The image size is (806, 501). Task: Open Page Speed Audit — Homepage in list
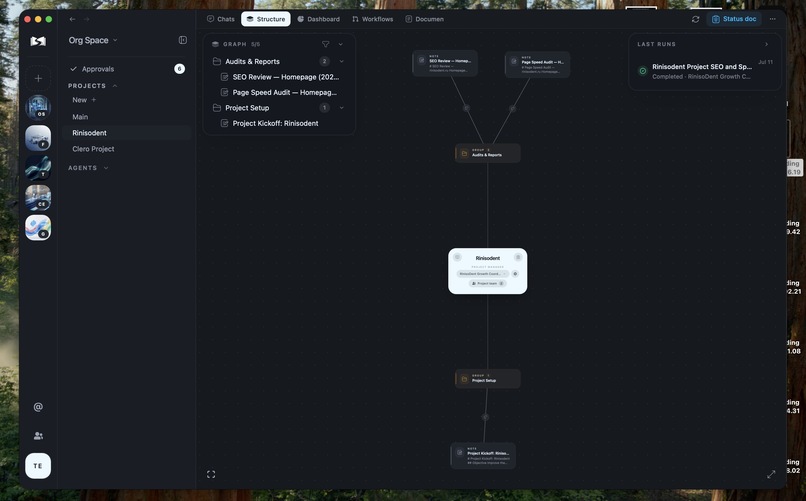(285, 92)
